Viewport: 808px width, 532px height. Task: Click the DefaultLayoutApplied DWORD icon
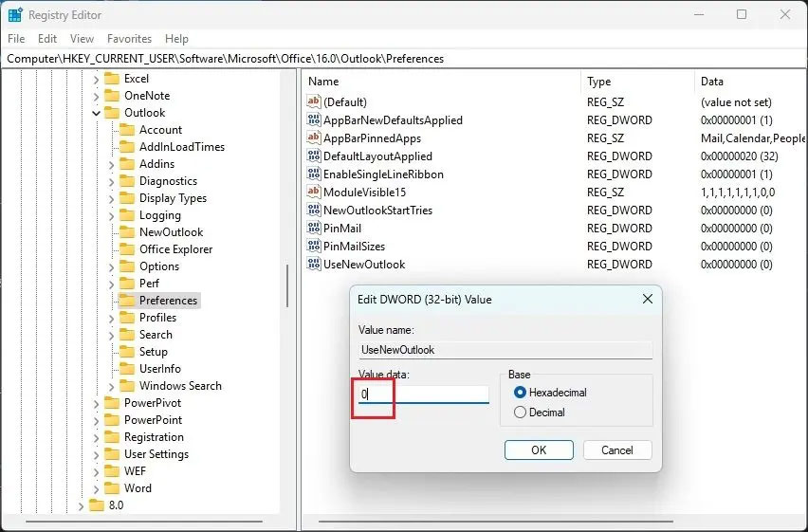click(313, 156)
